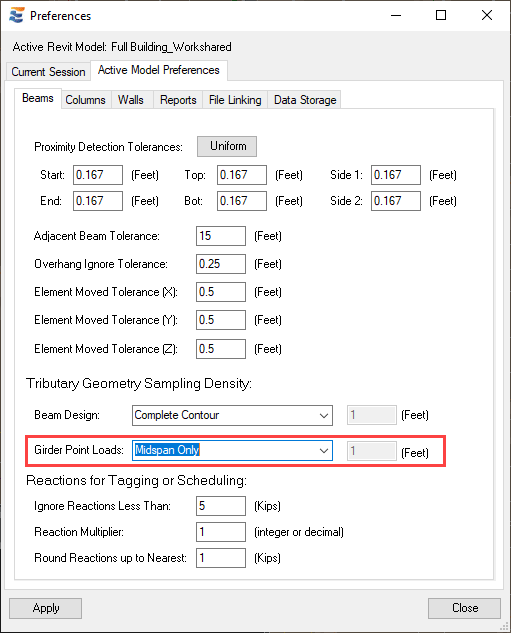Click the Side 2 tolerance field
511x633 pixels.
(396, 201)
